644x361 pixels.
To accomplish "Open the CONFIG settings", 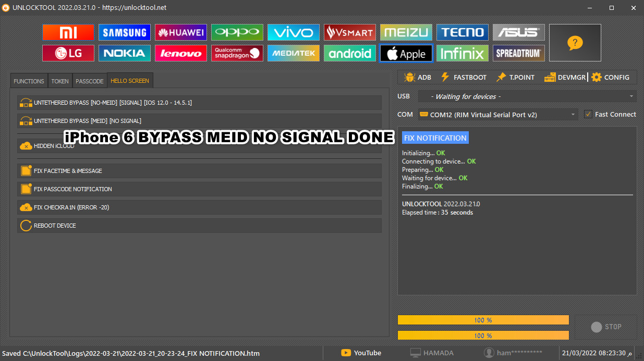I will pos(610,77).
